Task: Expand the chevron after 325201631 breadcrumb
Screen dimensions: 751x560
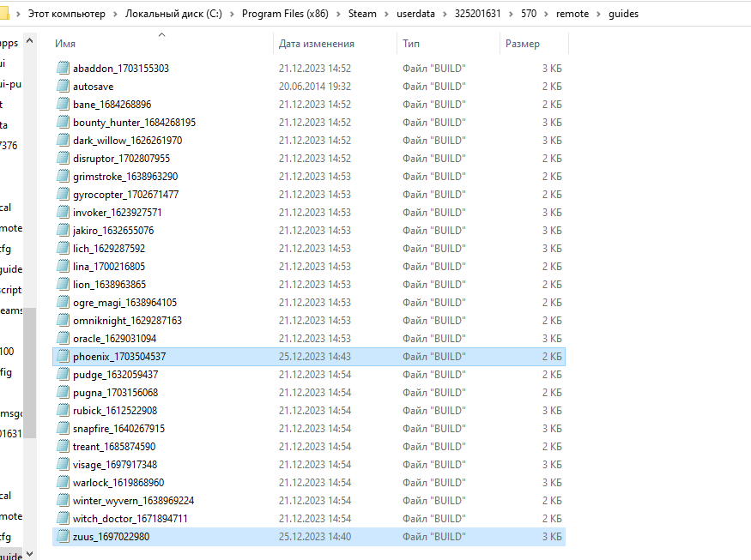Action: (511, 14)
